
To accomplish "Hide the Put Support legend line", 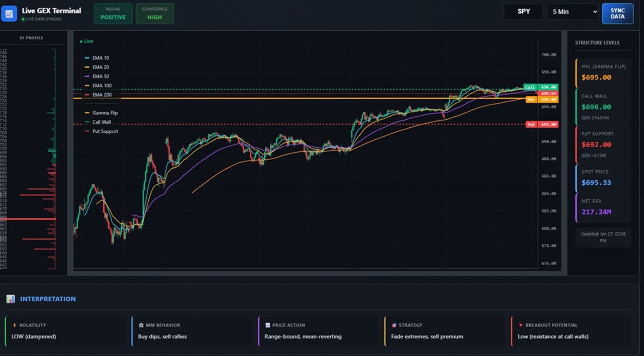I will tap(105, 131).
